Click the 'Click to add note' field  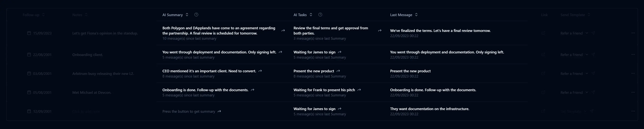(86, 111)
